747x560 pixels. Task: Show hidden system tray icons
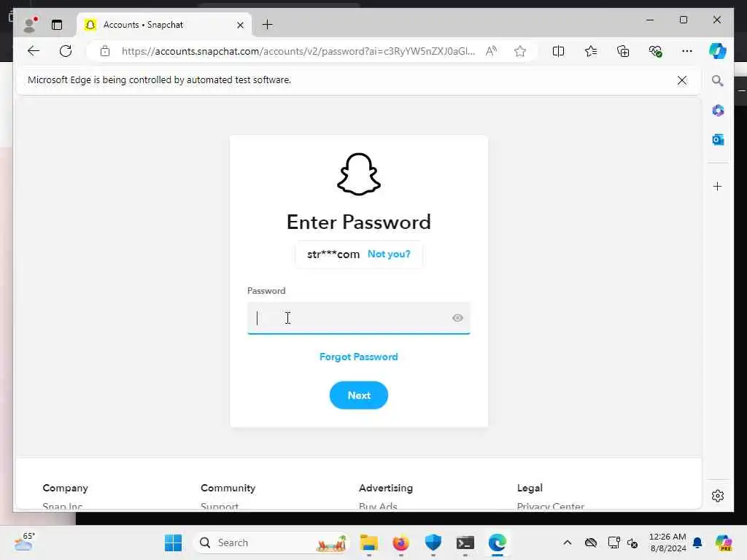[568, 542]
